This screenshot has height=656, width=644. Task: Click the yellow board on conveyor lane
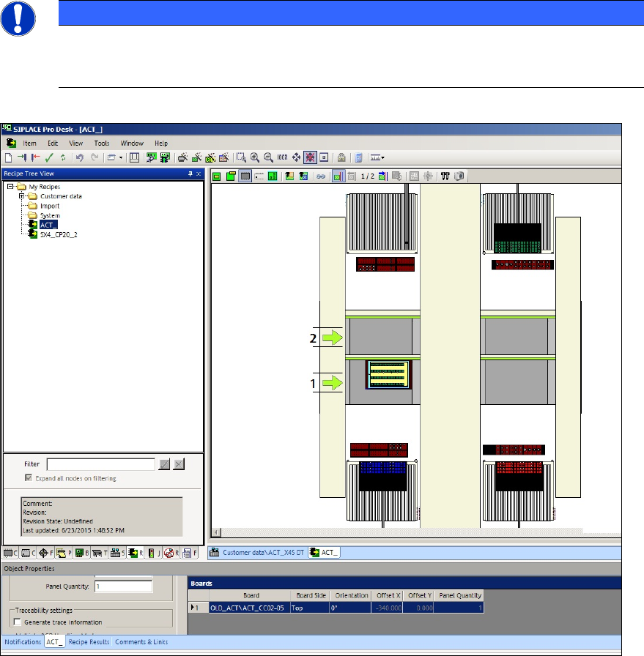(388, 374)
